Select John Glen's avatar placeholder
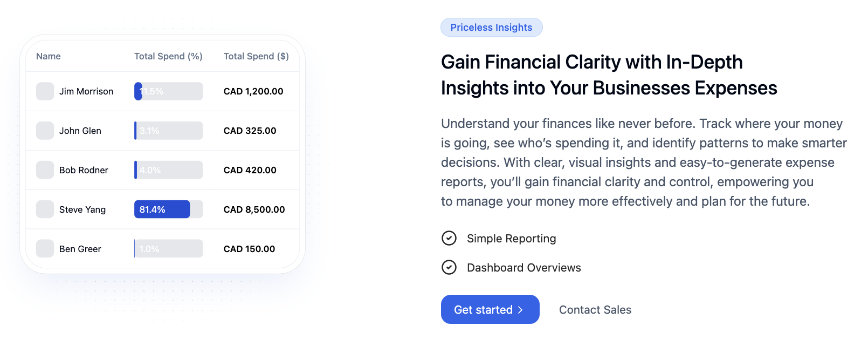868x352 pixels. coord(45,131)
